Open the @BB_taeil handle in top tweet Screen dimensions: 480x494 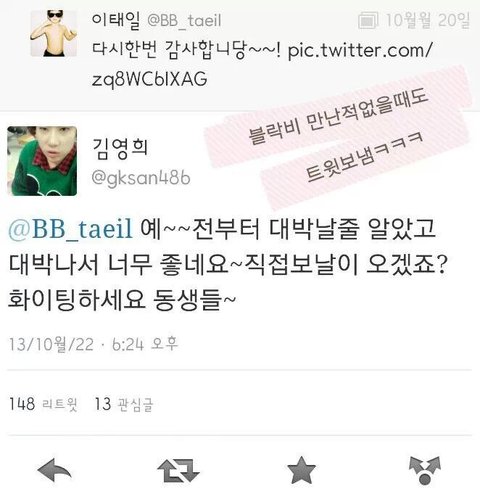coord(184,21)
